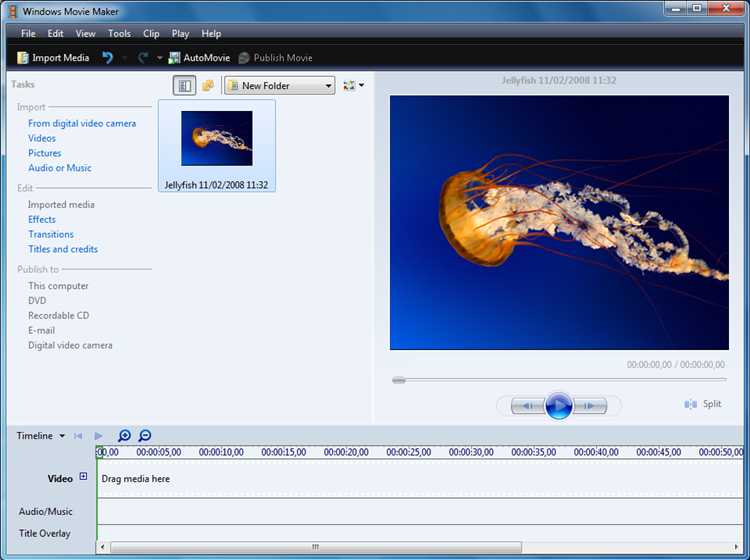Rewind the timeline to start
This screenshot has height=560, width=750.
(x=78, y=436)
